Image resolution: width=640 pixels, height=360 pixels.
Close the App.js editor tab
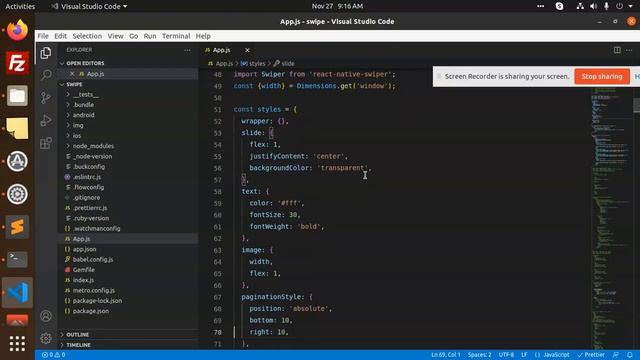click(x=247, y=50)
